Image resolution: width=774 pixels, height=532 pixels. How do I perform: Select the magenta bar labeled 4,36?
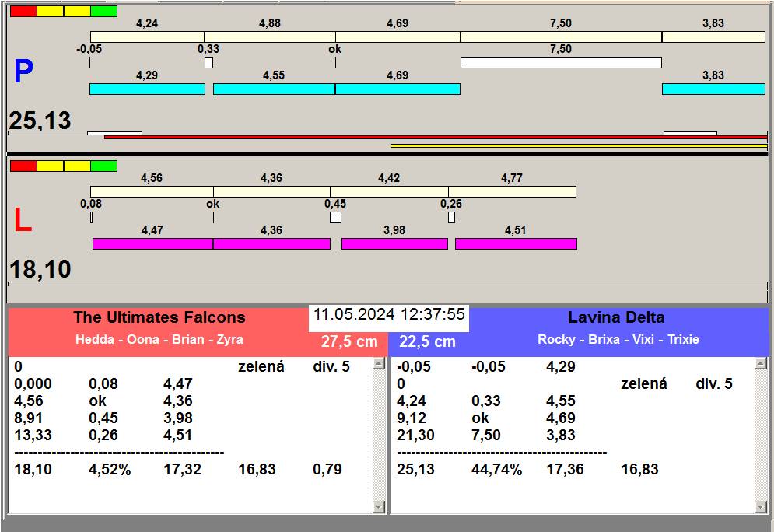coord(271,243)
